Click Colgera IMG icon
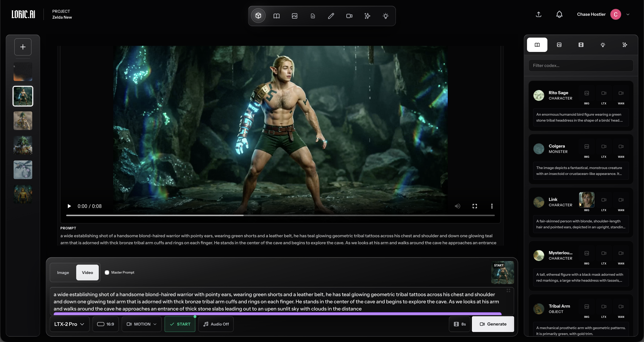 click(x=587, y=147)
